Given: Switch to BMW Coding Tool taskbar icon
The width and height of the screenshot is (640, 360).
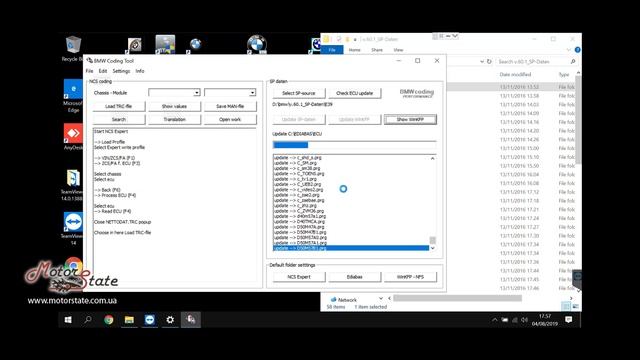Looking at the screenshot, I should pos(191,320).
